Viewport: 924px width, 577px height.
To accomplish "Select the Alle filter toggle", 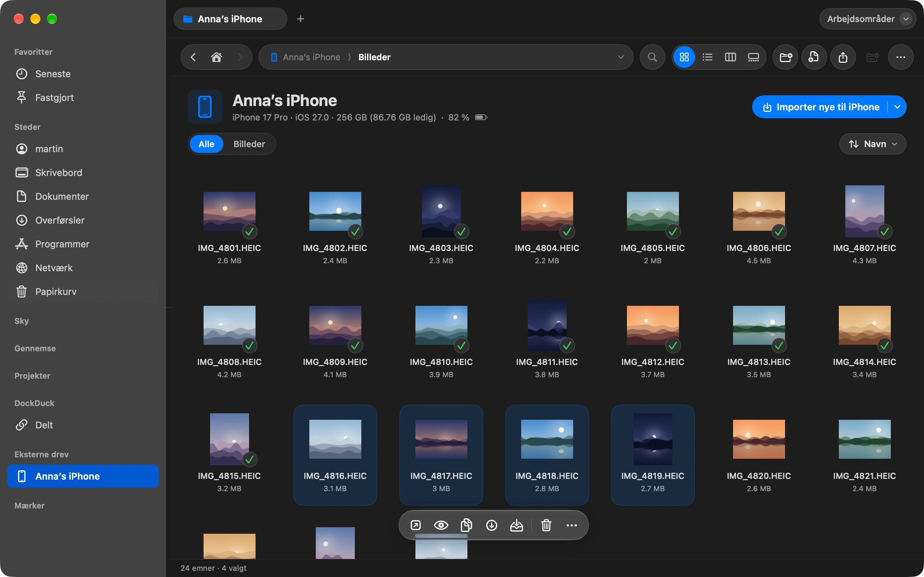I will (x=206, y=144).
